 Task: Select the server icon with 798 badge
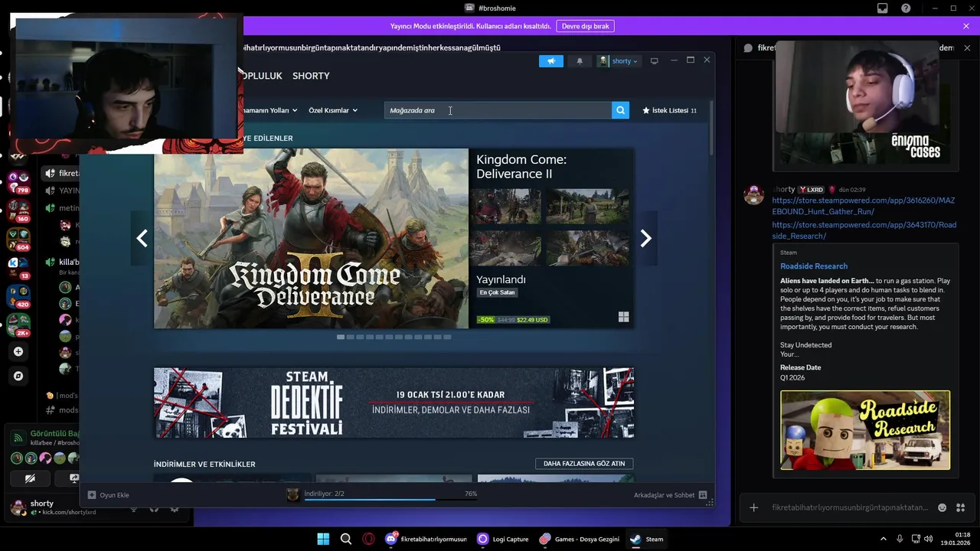18,182
